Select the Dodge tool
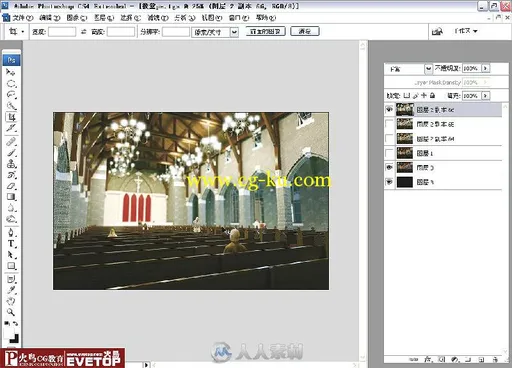The height and width of the screenshot is (368, 512). (x=11, y=219)
